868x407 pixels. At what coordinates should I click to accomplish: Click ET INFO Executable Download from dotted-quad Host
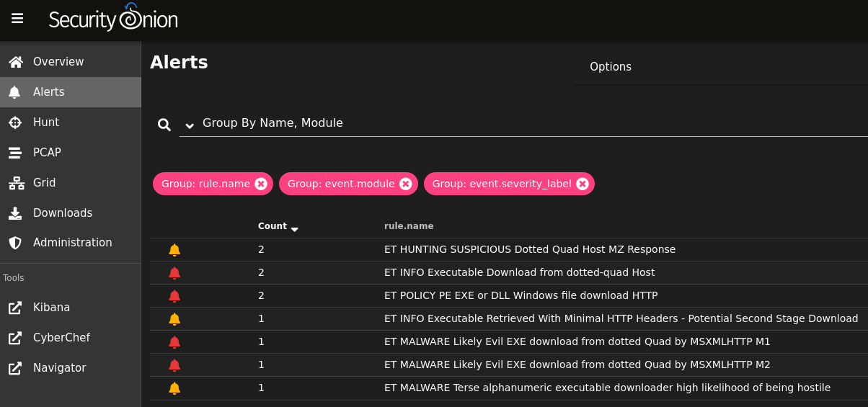click(x=519, y=272)
